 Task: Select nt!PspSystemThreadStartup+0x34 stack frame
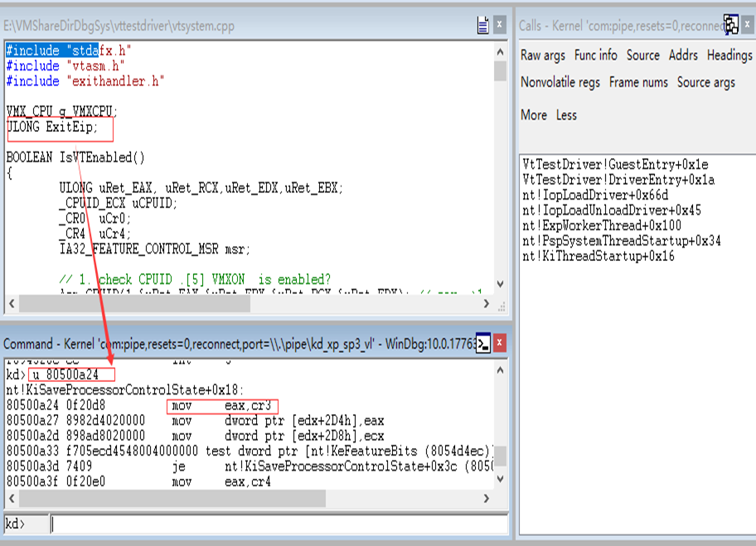click(622, 241)
